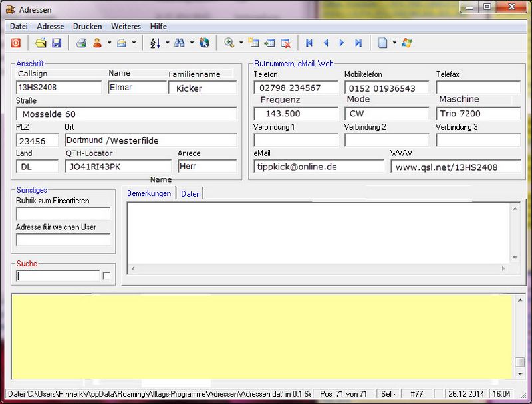Switch to the Daten tab
This screenshot has height=404, width=532.
click(x=191, y=193)
